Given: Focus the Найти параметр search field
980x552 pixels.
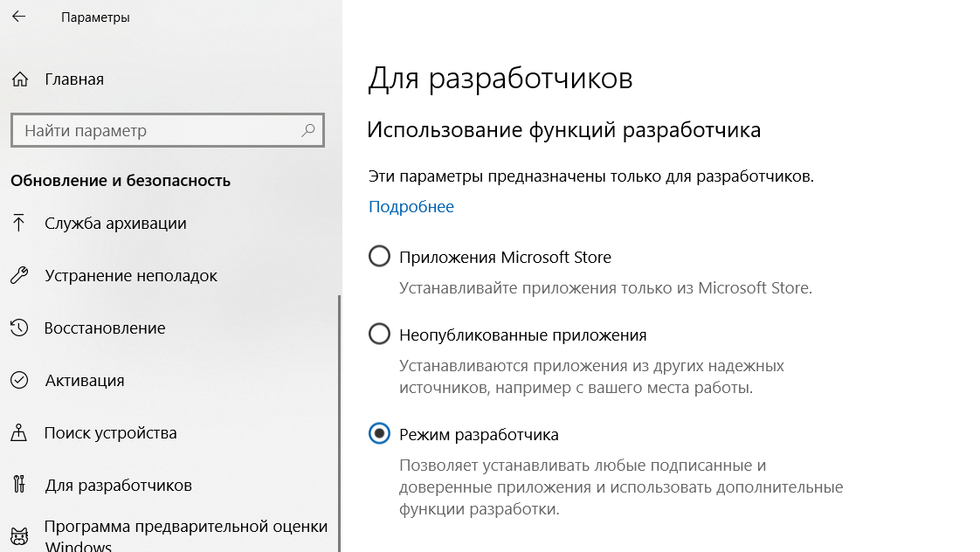Looking at the screenshot, I should 168,130.
